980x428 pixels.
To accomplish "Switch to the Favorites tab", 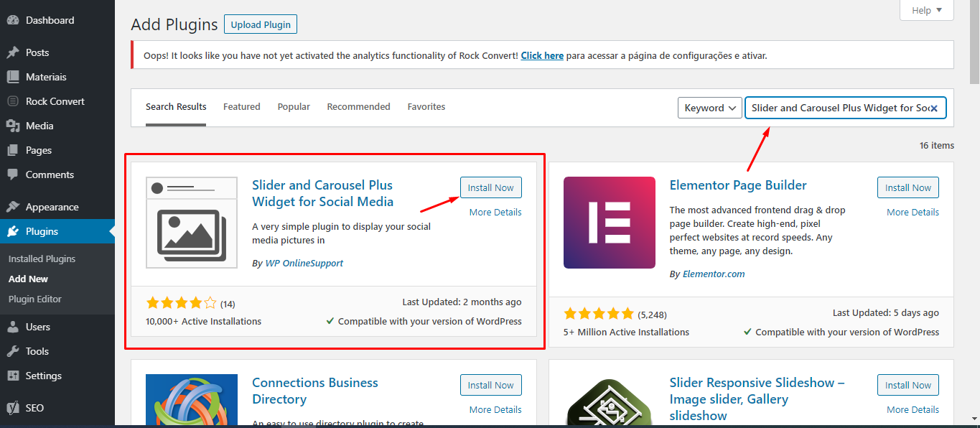I will tap(426, 107).
